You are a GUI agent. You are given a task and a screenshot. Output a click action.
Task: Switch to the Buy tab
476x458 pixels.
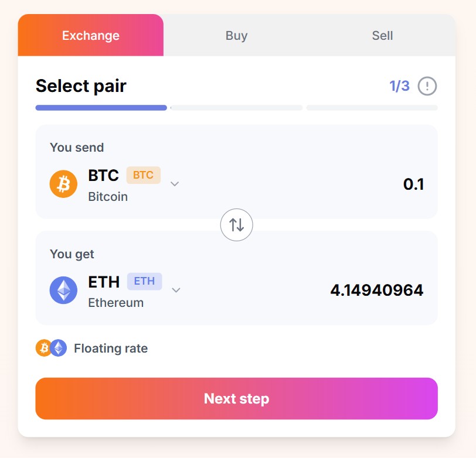pos(236,35)
